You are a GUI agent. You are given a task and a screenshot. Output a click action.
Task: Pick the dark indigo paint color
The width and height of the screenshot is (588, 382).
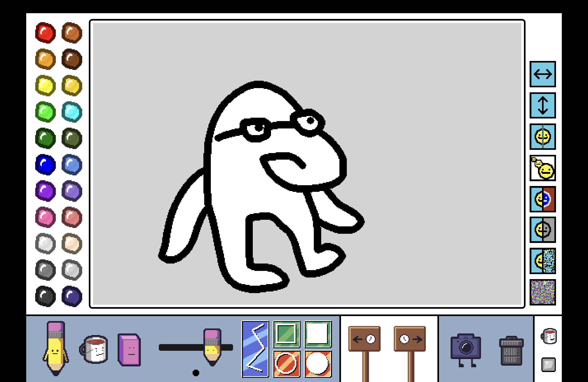click(x=72, y=296)
